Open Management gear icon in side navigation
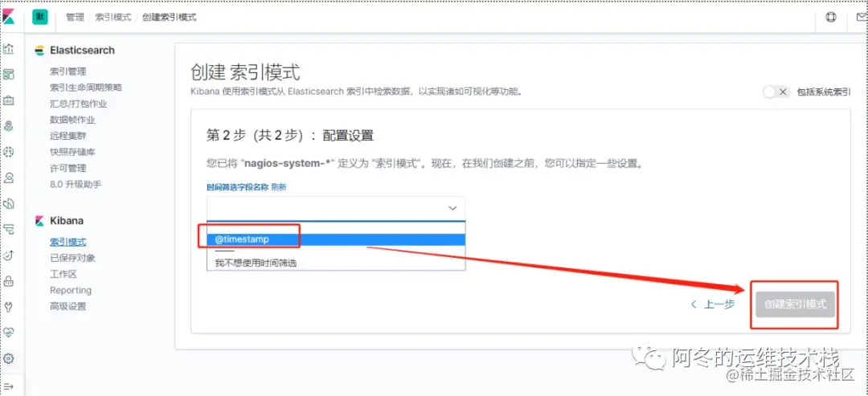 click(8, 358)
